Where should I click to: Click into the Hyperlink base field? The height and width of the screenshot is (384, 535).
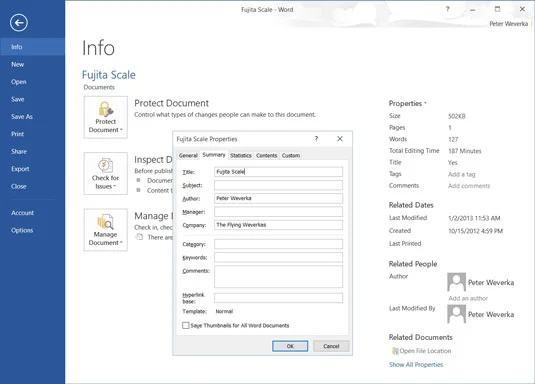click(x=278, y=298)
